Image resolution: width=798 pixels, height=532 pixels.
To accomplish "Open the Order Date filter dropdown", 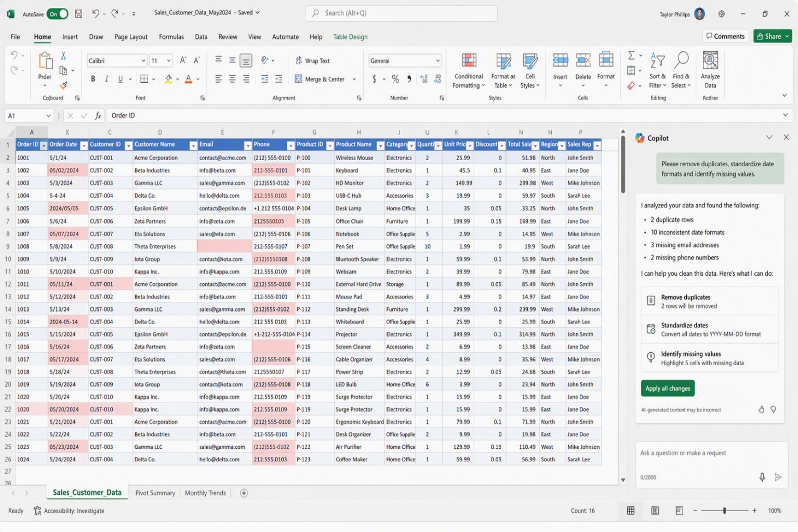I will [84, 145].
